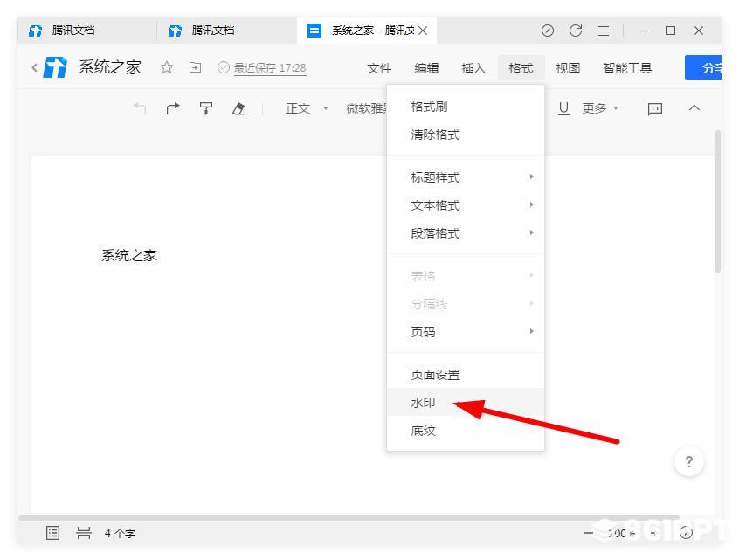Image resolution: width=739 pixels, height=560 pixels.
Task: Toggle underline formatting
Action: pyautogui.click(x=563, y=108)
